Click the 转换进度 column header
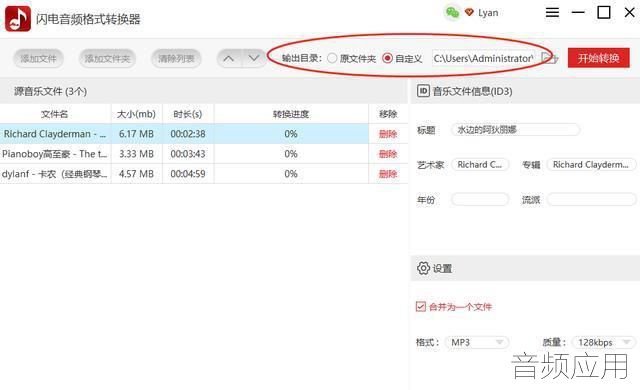Image resolution: width=640 pixels, height=390 pixels. 291,114
